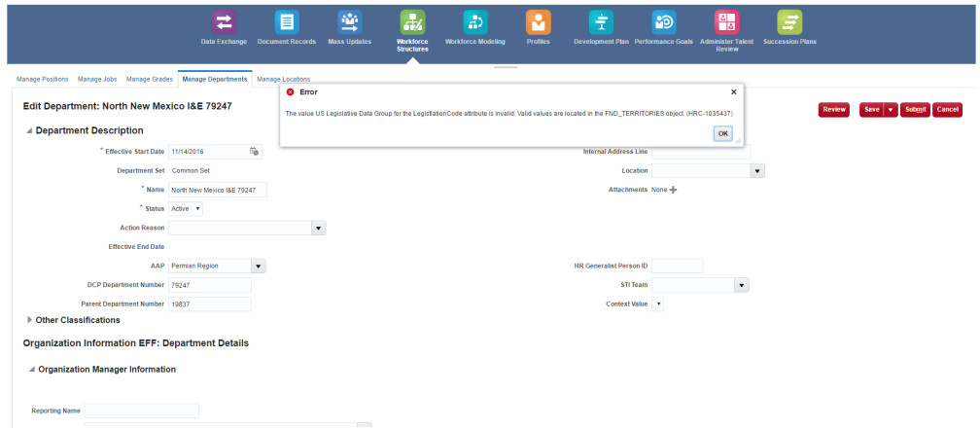Viewport: 980px width, 429px height.
Task: Click the 'None' attachments text
Action: coord(659,190)
